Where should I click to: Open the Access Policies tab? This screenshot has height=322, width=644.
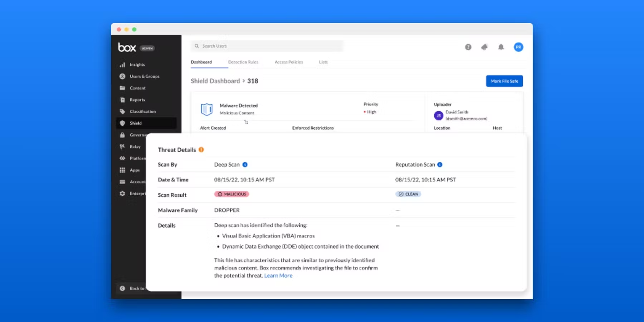[x=289, y=62]
